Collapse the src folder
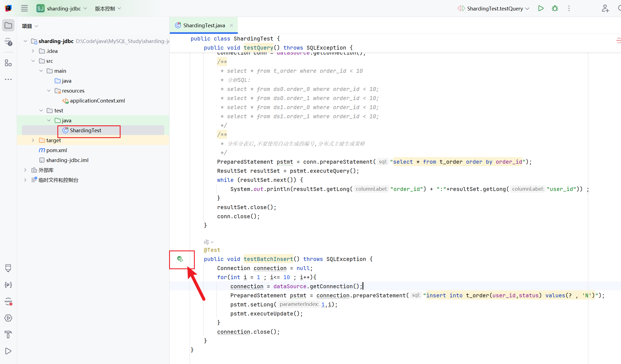The image size is (621, 364). point(33,61)
